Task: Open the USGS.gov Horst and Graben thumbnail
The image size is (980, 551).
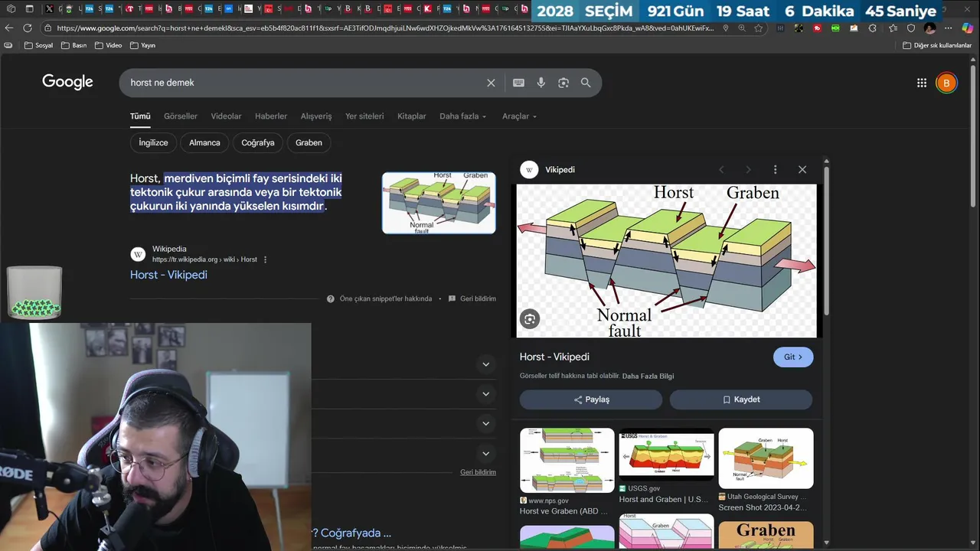Action: [666, 453]
